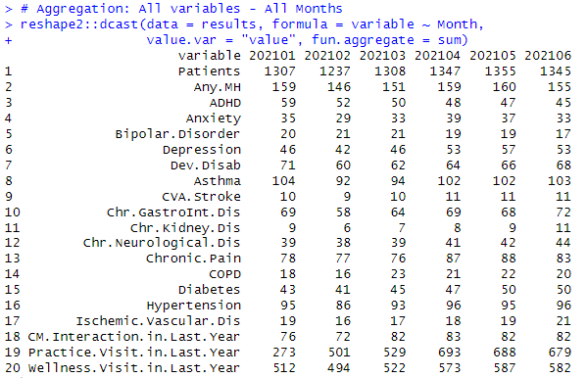This screenshot has height=378, width=588.
Task: Select the Depression variable name
Action: tap(201, 150)
